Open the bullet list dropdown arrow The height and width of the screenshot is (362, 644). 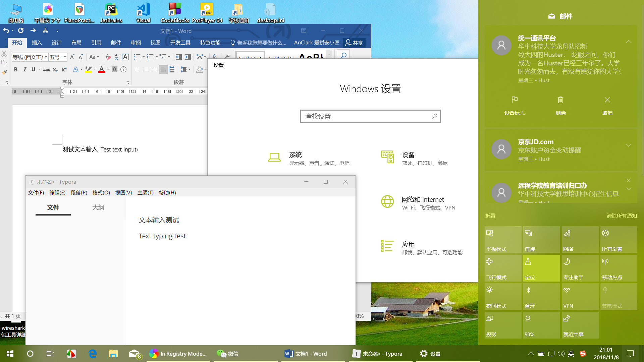coord(144,57)
